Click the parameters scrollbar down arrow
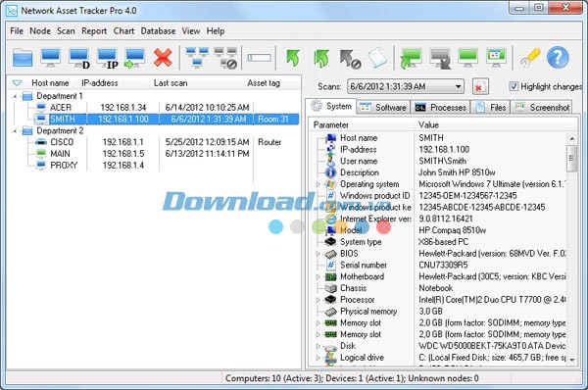This screenshot has width=588, height=390. 572,360
